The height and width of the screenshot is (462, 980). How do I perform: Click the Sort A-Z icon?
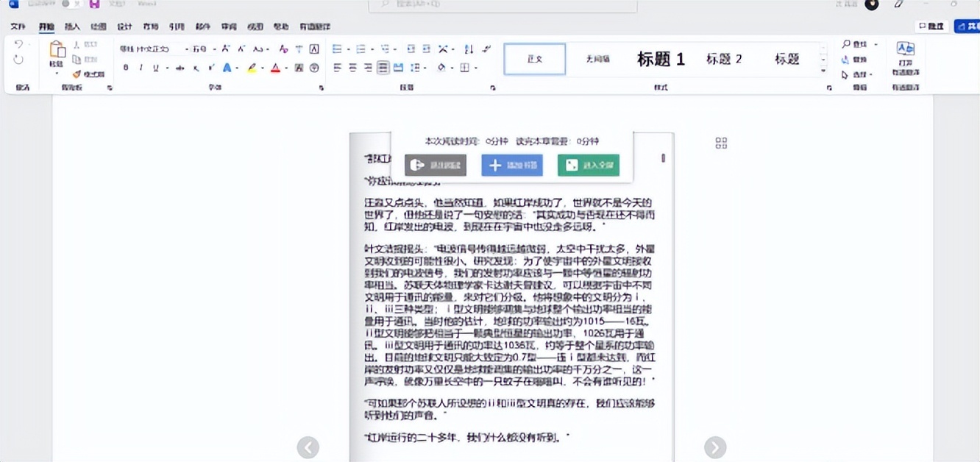click(469, 49)
